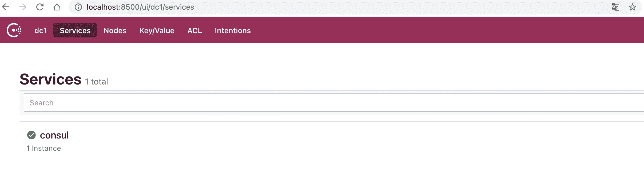Image resolution: width=644 pixels, height=177 pixels.
Task: Open the dc1 datacenter selector
Action: coord(41,30)
